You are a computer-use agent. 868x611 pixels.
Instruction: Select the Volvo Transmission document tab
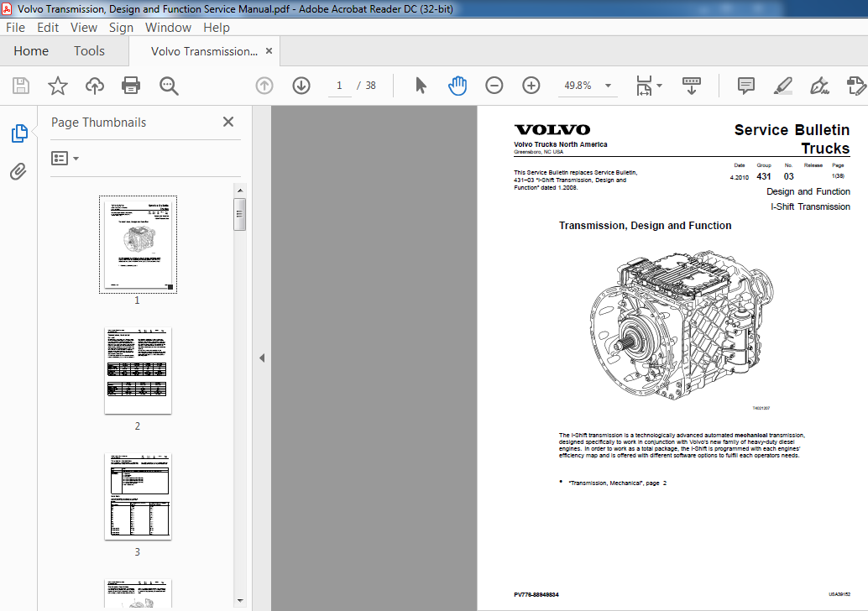coord(204,51)
